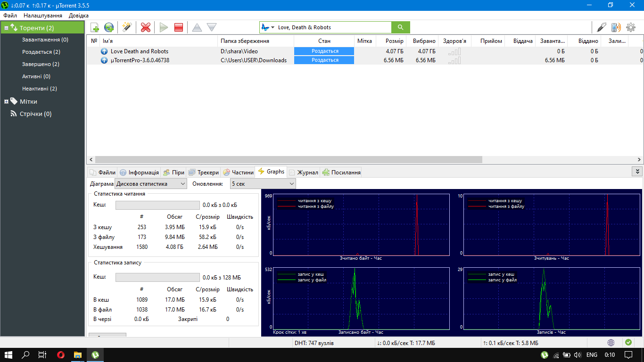Open the Довідка menu

pyautogui.click(x=78, y=16)
